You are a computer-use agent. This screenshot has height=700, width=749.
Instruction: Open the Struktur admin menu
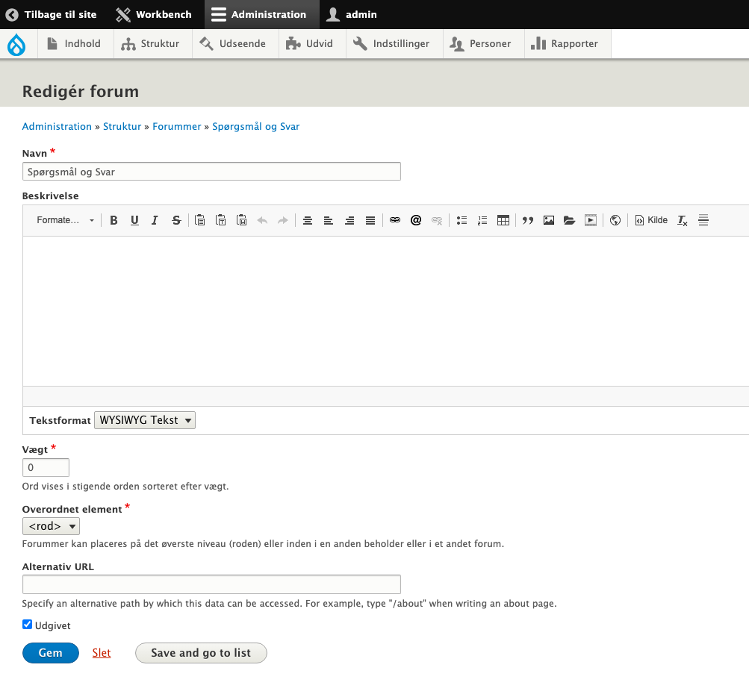coord(152,43)
